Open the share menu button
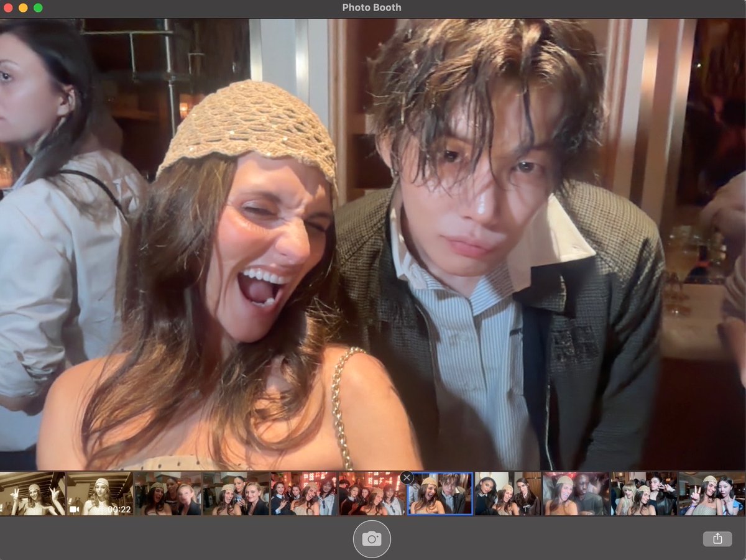This screenshot has width=746, height=560. [717, 539]
